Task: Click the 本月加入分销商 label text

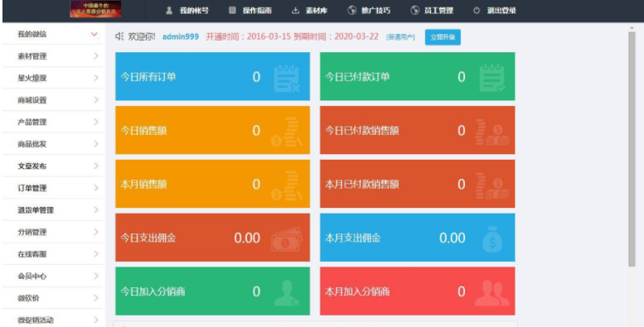Action: [x=357, y=291]
